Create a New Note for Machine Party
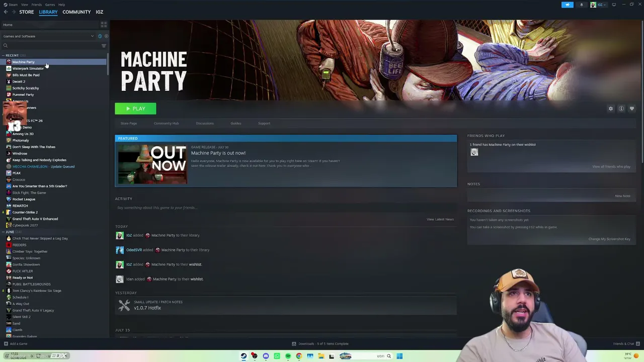The image size is (644, 362). [x=622, y=196]
